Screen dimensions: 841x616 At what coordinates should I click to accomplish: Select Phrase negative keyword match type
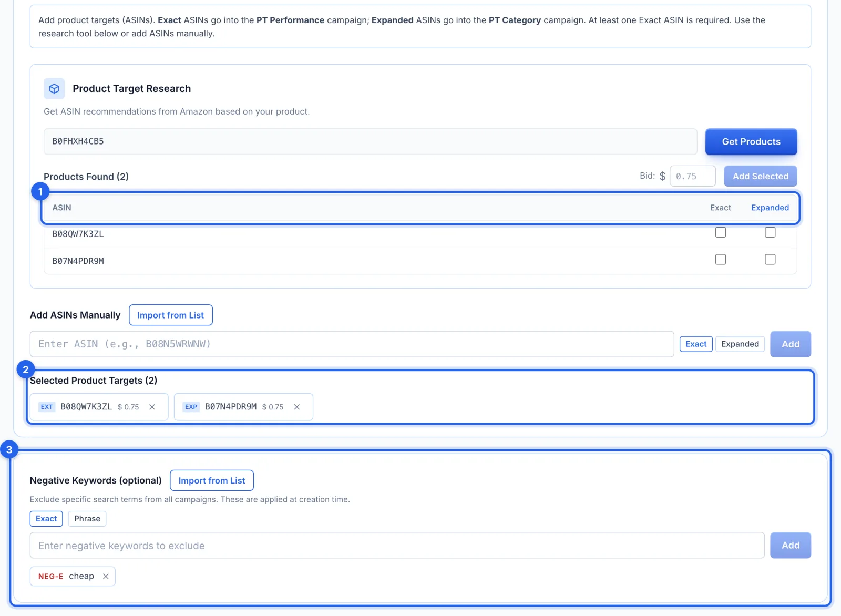point(87,519)
